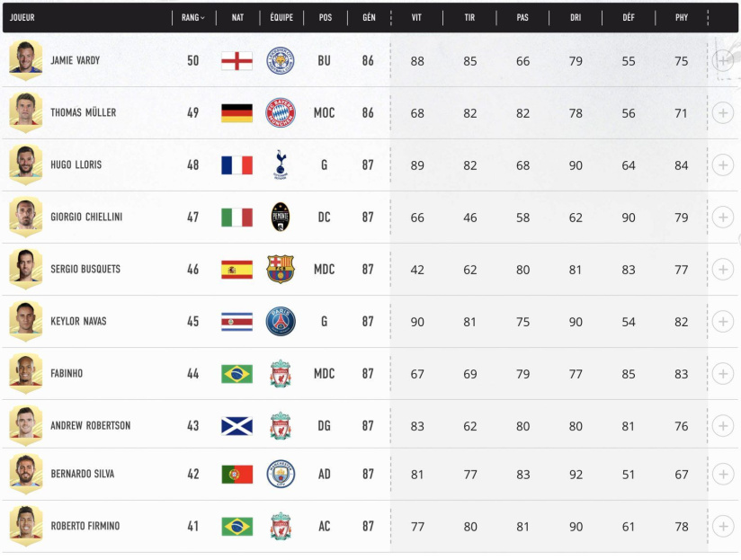
Task: Click the England flag next to Jamie Vardy
Action: coord(236,62)
